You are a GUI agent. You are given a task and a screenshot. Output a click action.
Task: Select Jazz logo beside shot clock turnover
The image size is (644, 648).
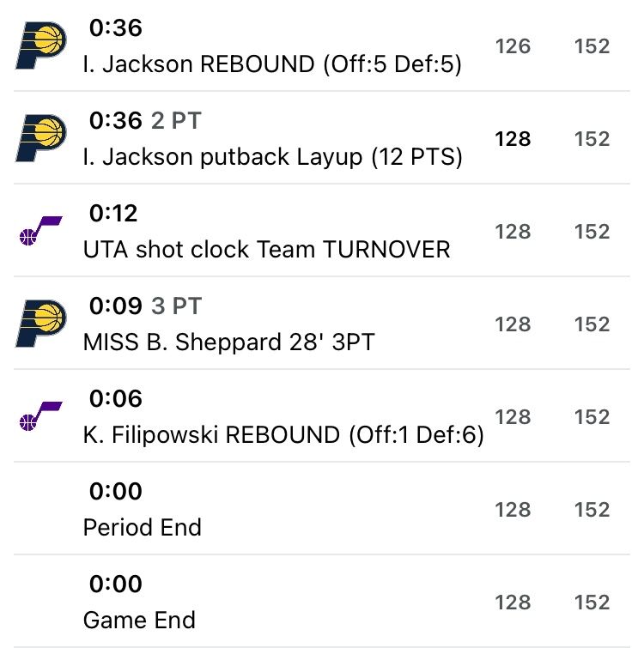point(41,232)
